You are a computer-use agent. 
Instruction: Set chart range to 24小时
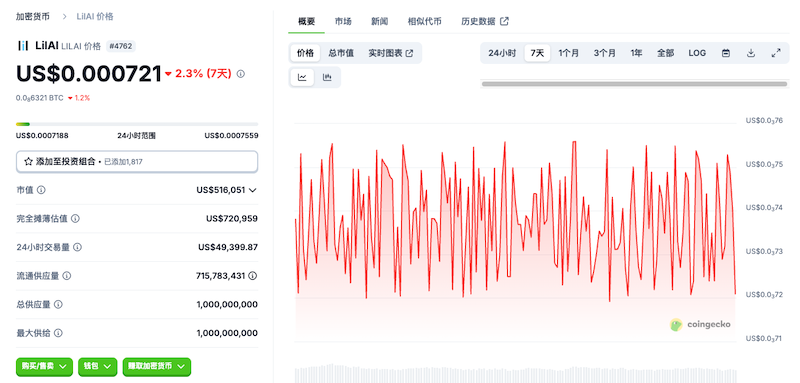502,53
